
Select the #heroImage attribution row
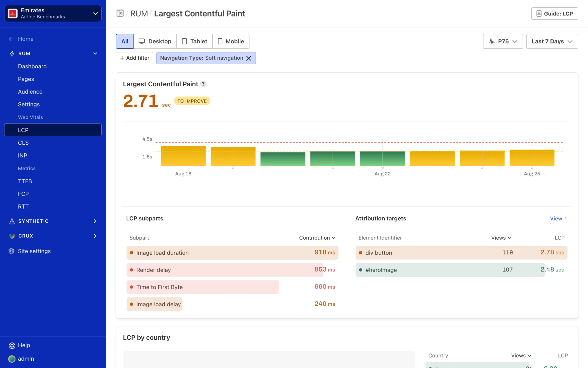click(x=461, y=270)
